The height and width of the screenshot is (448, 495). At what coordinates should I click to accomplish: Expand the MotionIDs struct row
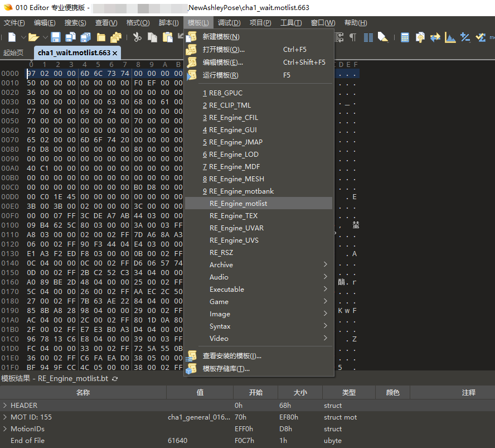click(x=4, y=428)
